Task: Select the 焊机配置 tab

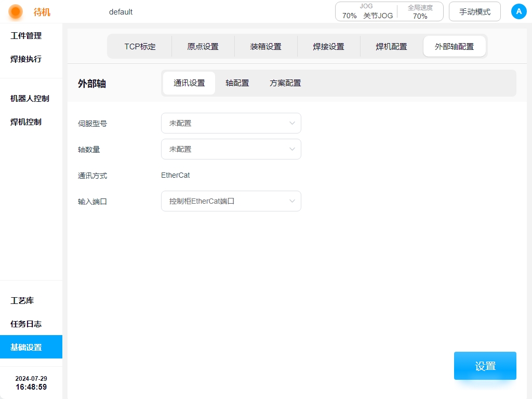Action: [x=391, y=46]
